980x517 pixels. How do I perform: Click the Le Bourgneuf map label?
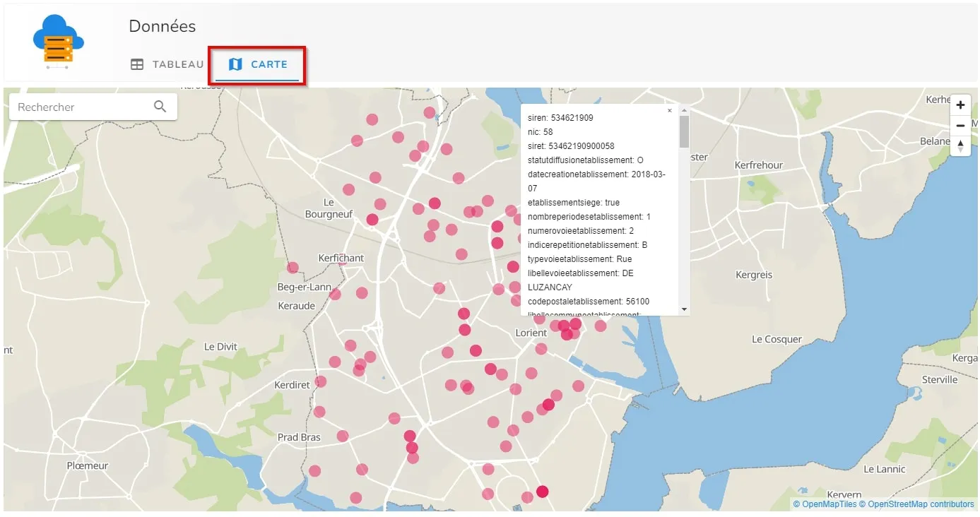tap(329, 208)
